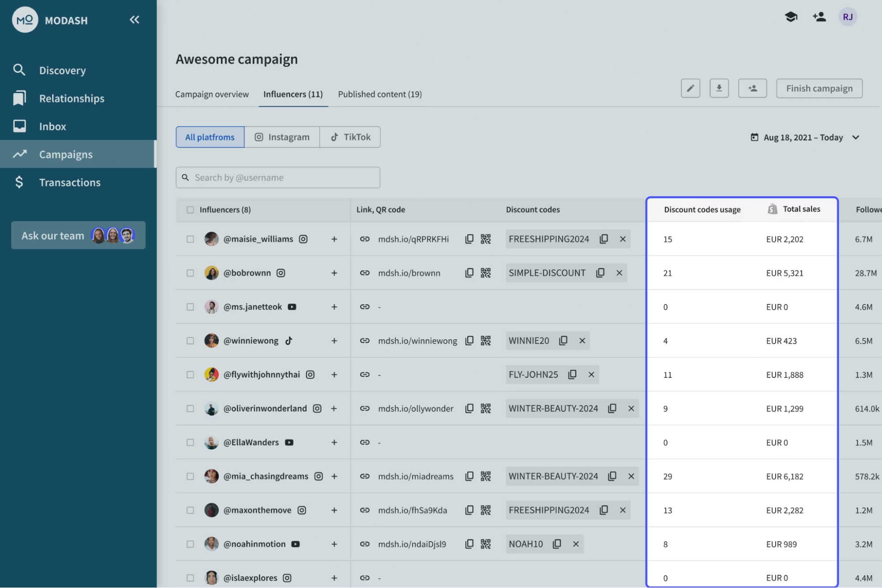Click plus icon next to @ms.janetteok
Screen dimensions: 882x588
pyautogui.click(x=334, y=307)
